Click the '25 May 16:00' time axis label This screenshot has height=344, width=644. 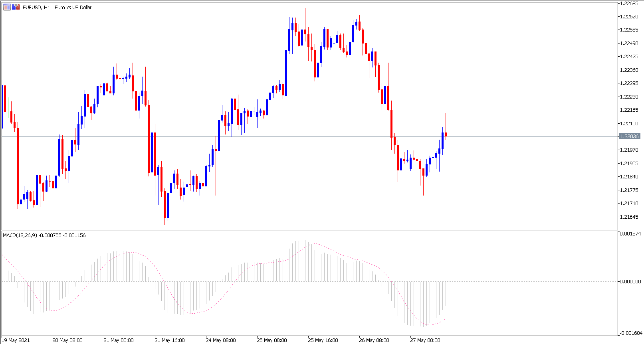coord(323,340)
